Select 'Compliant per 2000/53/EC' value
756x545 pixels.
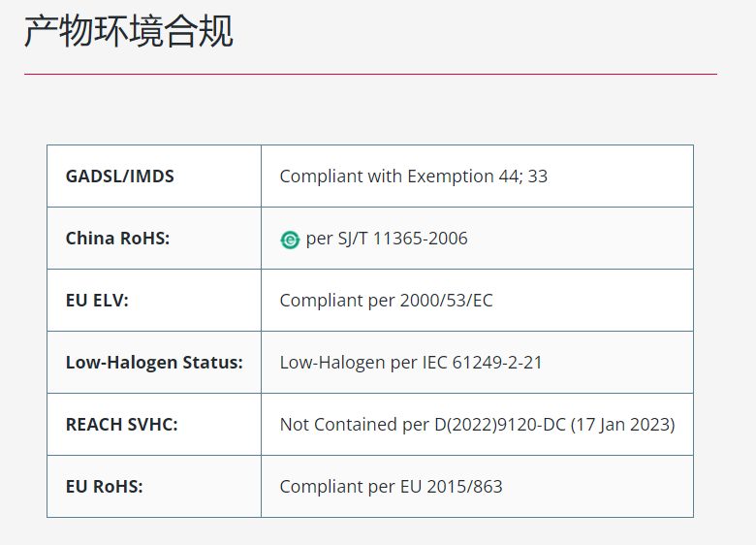click(386, 301)
